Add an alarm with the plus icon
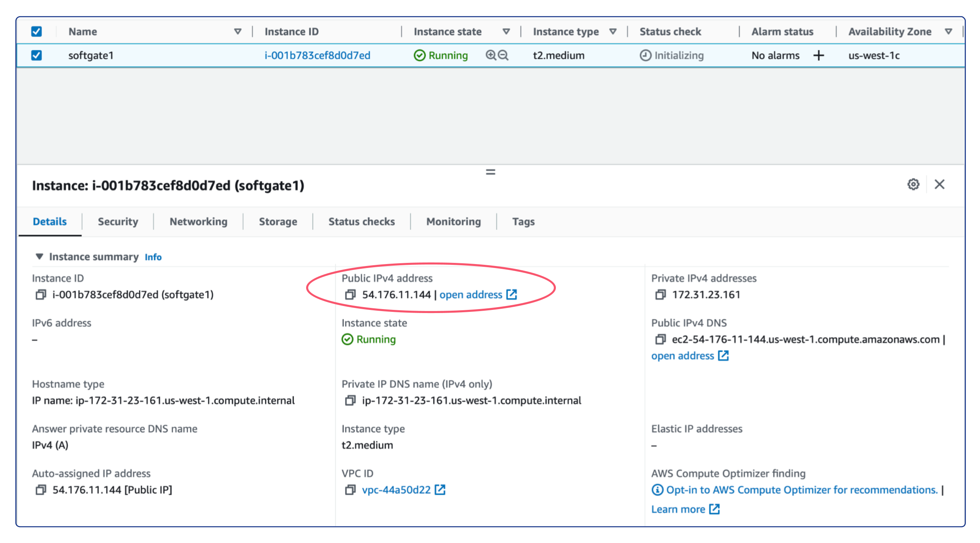 [x=819, y=55]
